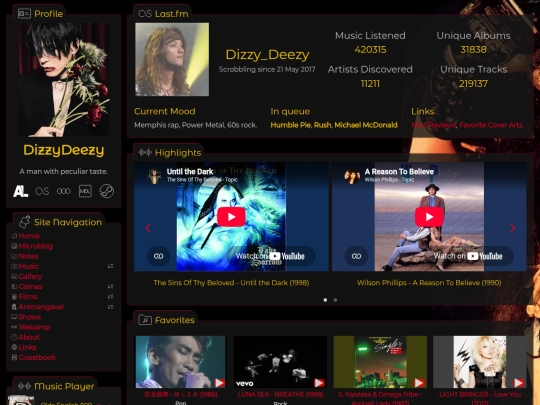The width and height of the screenshot is (540, 405).
Task: Click the Dizzy_Deezy Last.fm username
Action: 267,54
